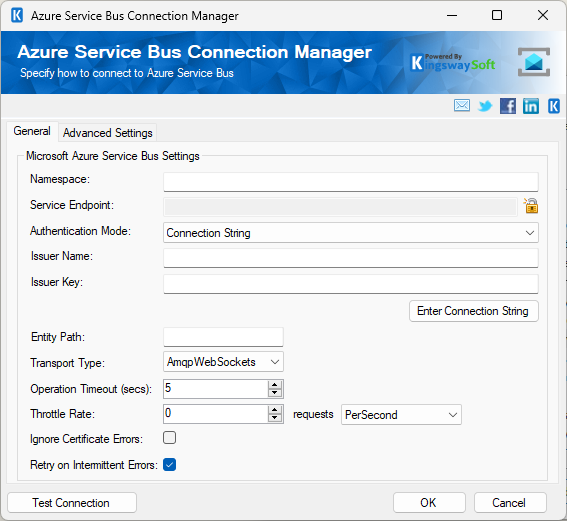The height and width of the screenshot is (521, 567).
Task: Click the Issuer Name input field
Action: [x=351, y=258]
